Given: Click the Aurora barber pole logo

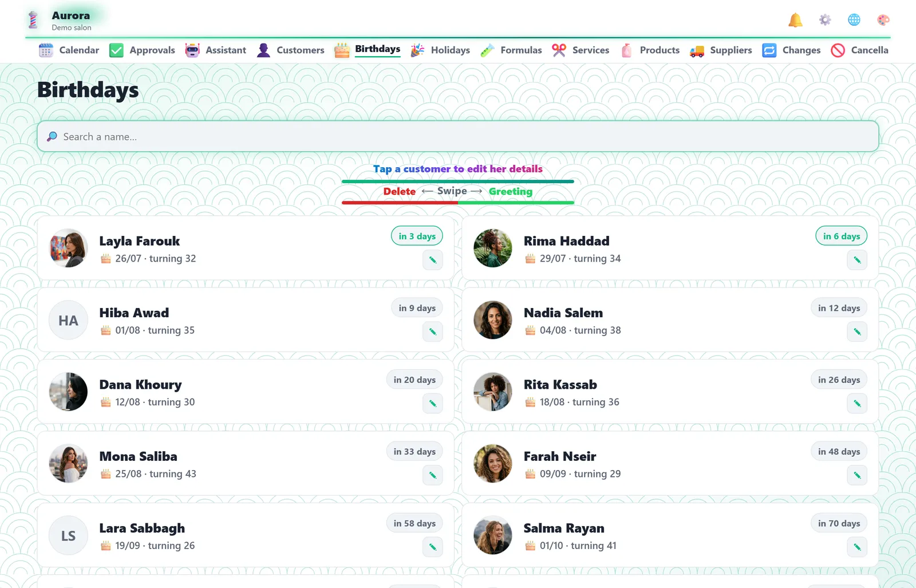Looking at the screenshot, I should click(x=33, y=20).
